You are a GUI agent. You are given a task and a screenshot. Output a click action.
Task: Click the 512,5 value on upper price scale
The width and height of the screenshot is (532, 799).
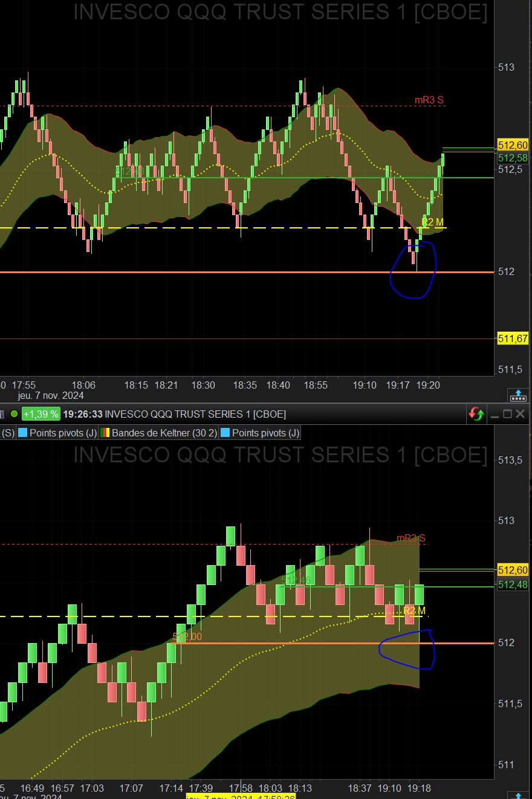[510, 169]
